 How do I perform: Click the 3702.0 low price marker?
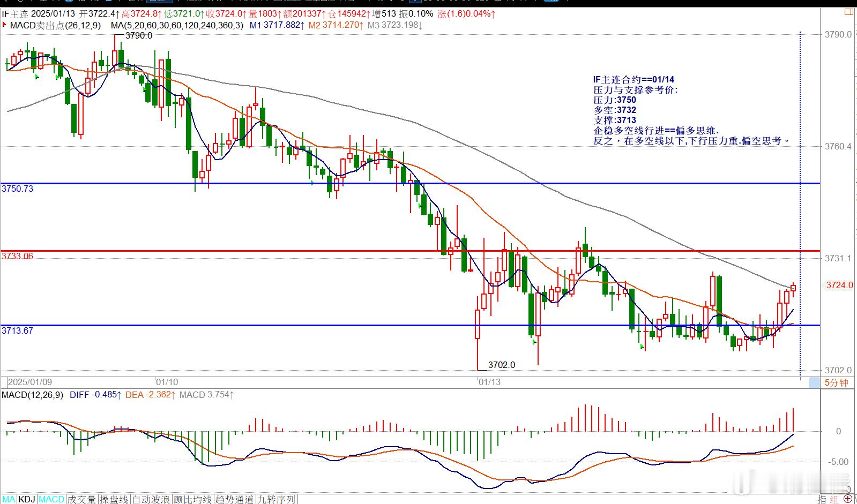502,365
